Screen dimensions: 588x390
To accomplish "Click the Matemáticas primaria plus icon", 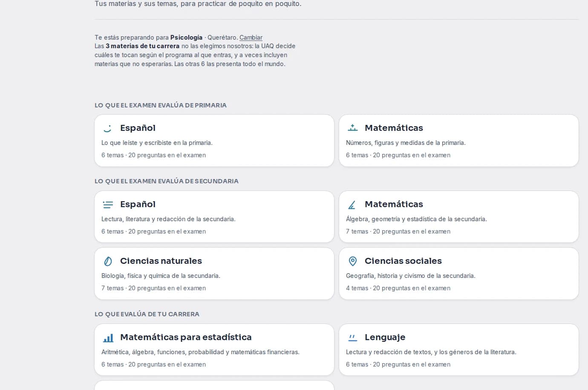I will 352,127.
